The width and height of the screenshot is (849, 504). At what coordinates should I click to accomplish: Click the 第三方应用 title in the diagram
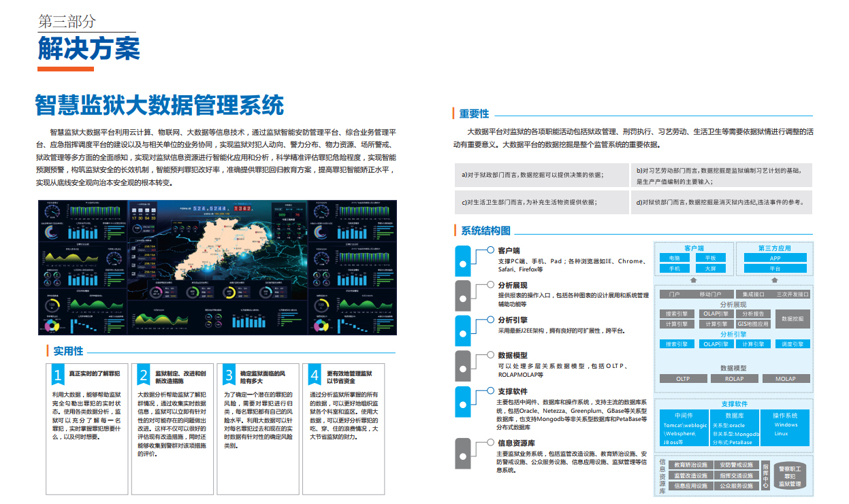[x=775, y=248]
